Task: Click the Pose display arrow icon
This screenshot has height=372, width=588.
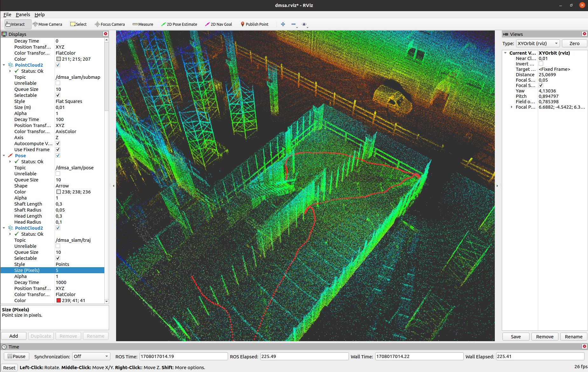Action: 10,156
